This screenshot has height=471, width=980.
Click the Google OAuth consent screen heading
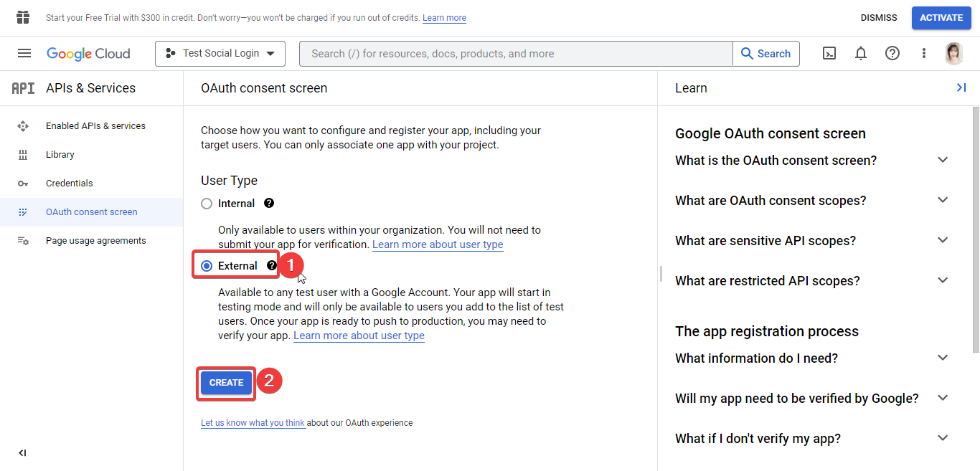tap(771, 133)
